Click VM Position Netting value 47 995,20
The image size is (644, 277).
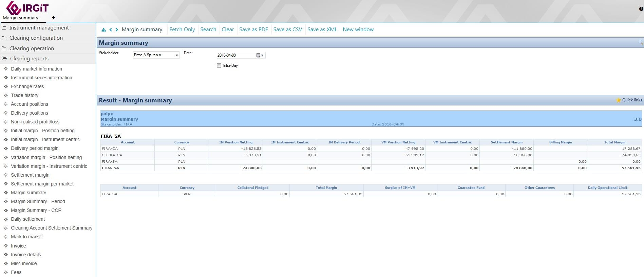coord(415,149)
